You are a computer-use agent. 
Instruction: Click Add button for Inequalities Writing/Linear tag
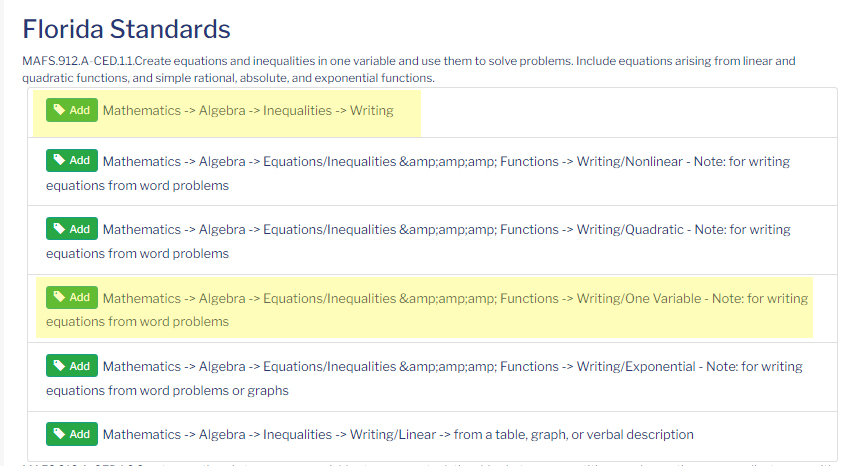(x=72, y=434)
